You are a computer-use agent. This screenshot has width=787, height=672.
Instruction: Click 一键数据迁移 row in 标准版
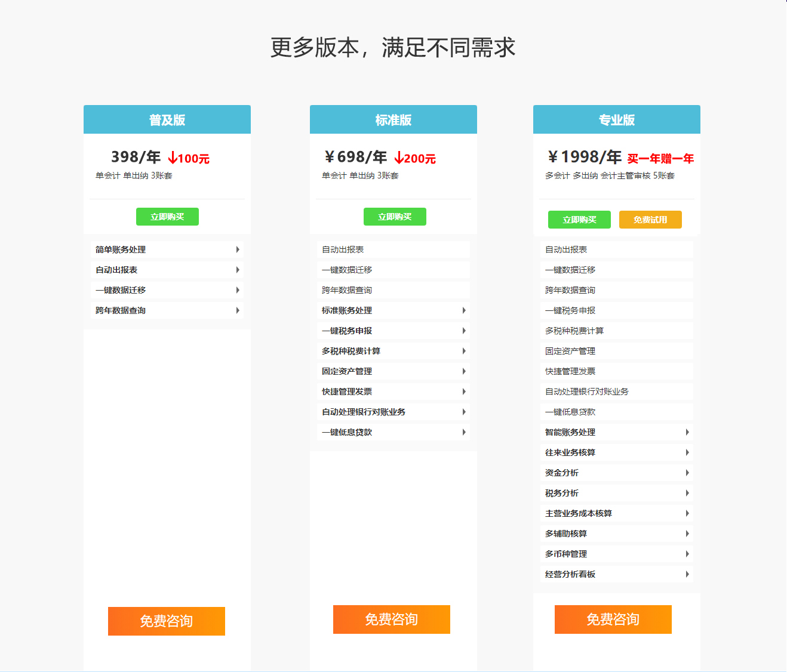(393, 270)
